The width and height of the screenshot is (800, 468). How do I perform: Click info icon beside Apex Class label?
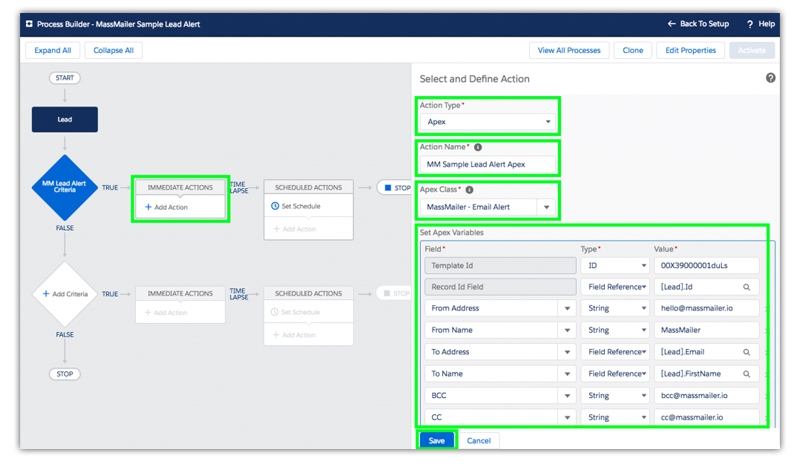(x=469, y=190)
